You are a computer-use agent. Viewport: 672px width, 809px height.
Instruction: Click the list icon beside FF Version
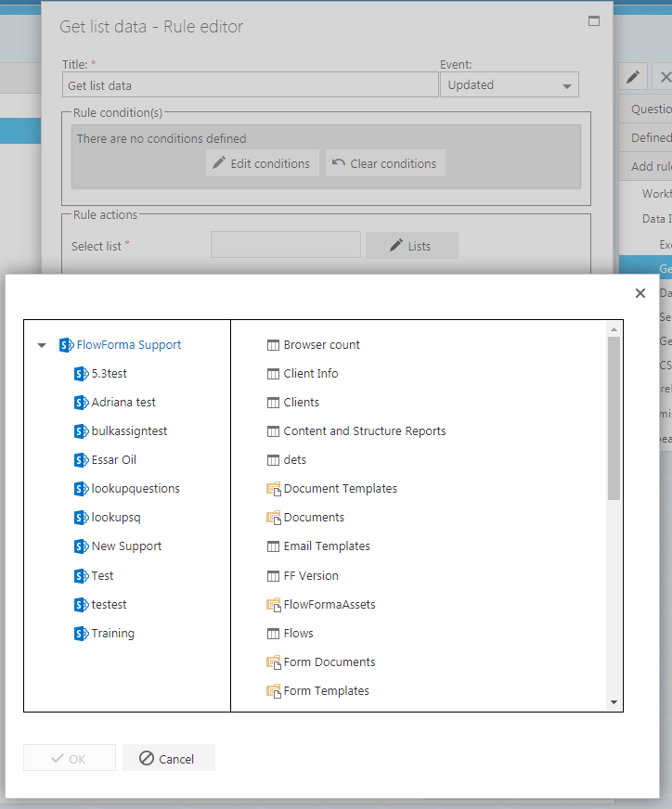click(x=273, y=576)
